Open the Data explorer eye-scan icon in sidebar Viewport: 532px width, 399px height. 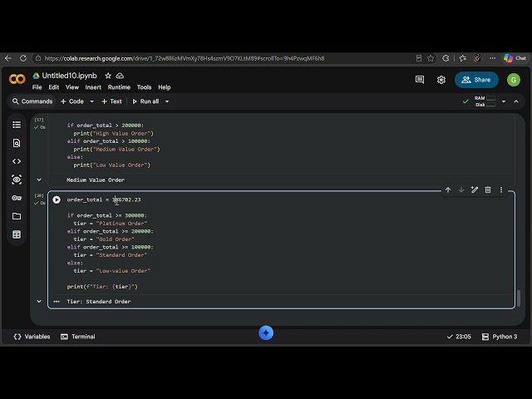click(17, 180)
